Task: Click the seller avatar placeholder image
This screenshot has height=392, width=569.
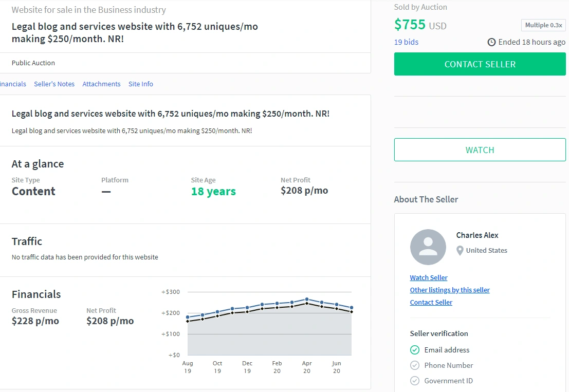Action: tap(428, 247)
